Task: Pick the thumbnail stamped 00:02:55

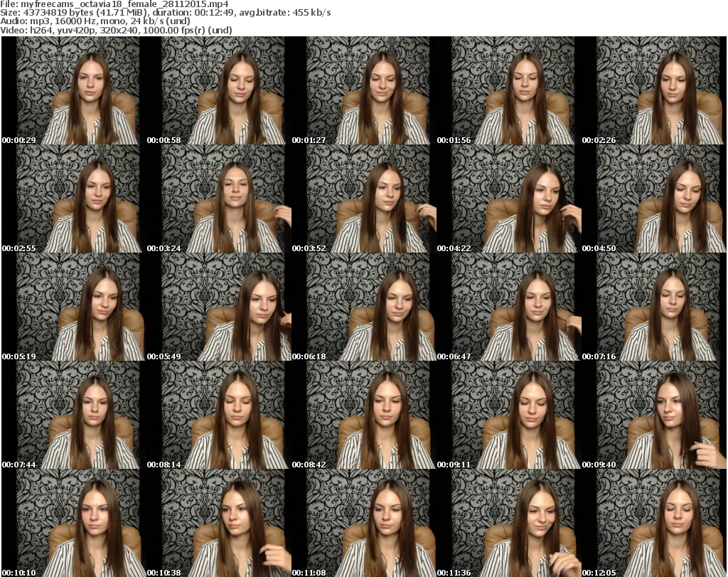Action: pyautogui.click(x=74, y=198)
